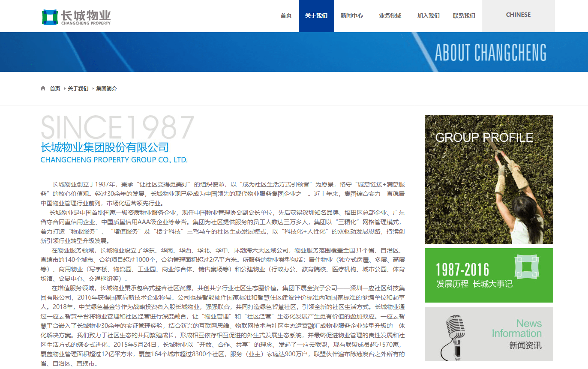Open the 联系我们 page

point(464,16)
